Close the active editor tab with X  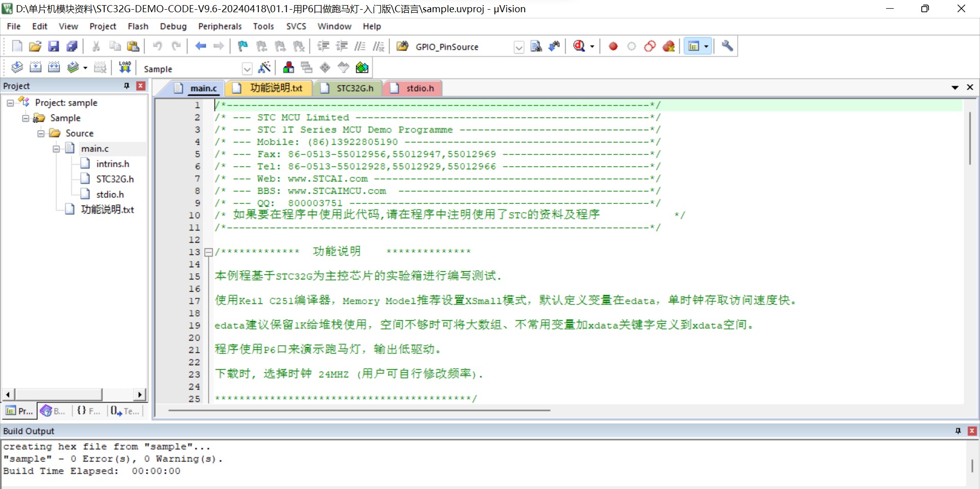click(970, 88)
